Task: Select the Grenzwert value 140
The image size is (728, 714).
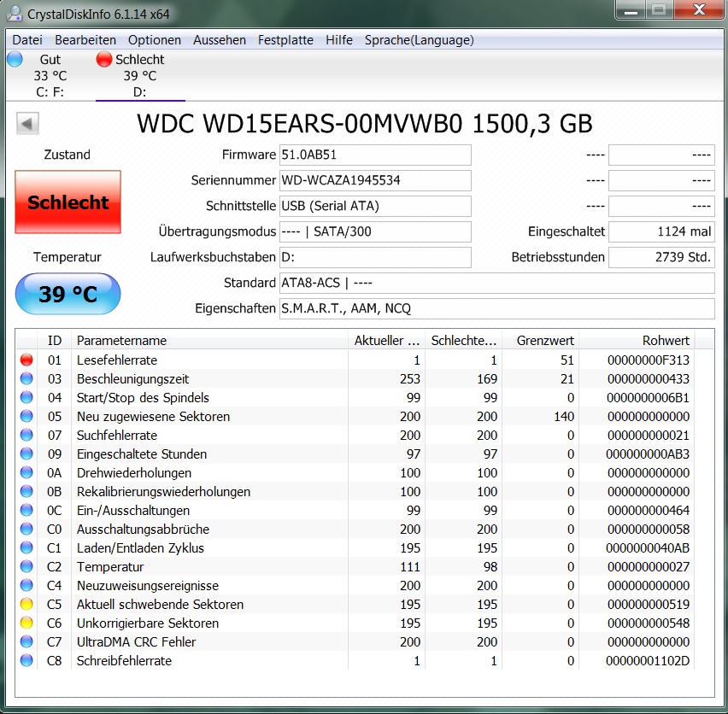Action: (x=564, y=417)
